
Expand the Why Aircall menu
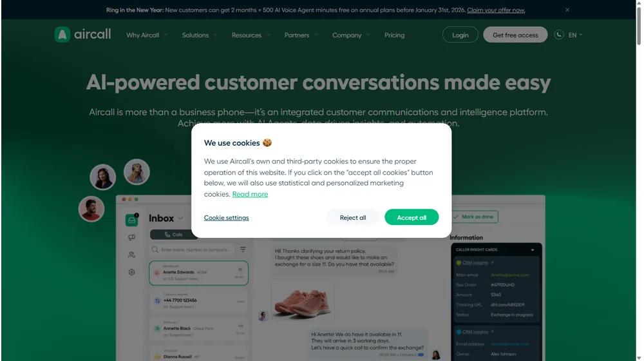coord(147,35)
